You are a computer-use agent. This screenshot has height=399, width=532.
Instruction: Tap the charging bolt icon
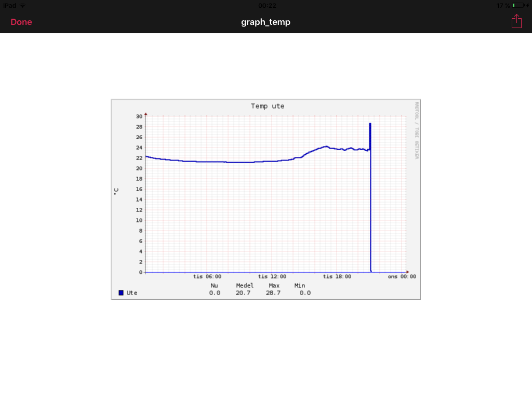point(527,5)
